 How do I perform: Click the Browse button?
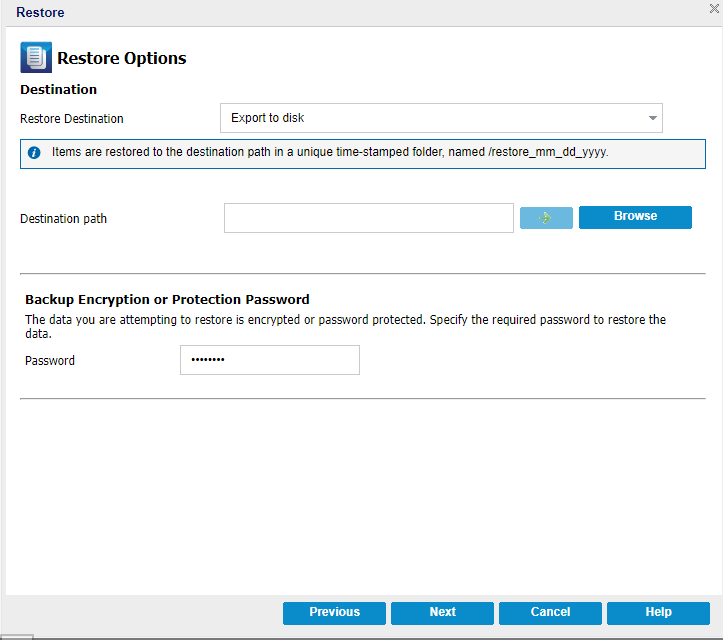[635, 217]
